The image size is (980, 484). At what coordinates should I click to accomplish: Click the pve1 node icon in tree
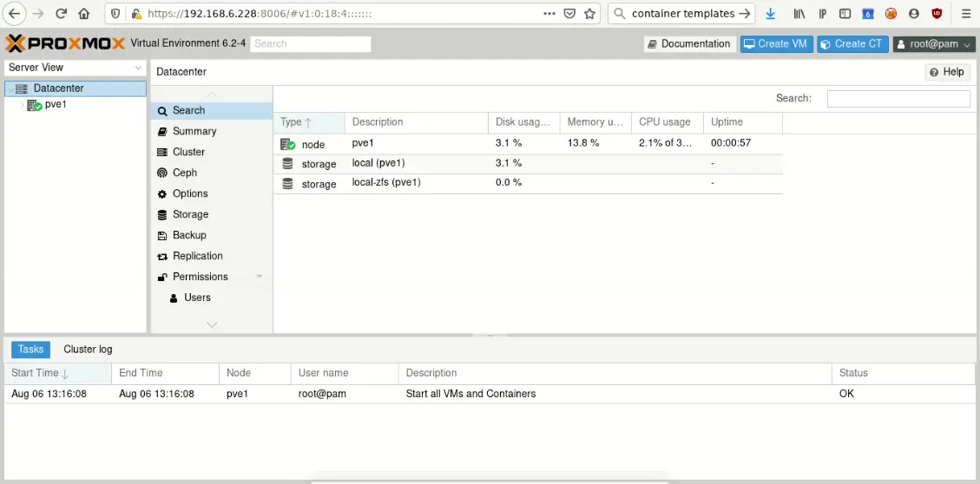coord(35,105)
